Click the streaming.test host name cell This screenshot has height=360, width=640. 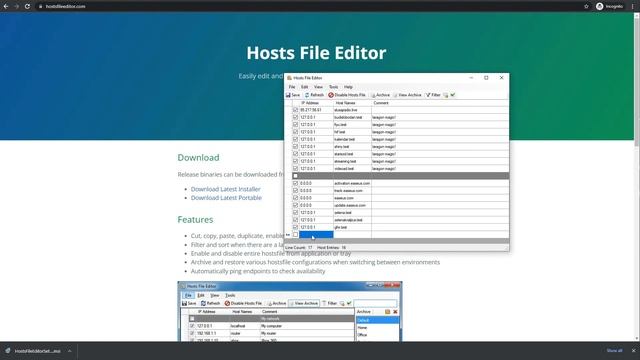[x=352, y=161]
